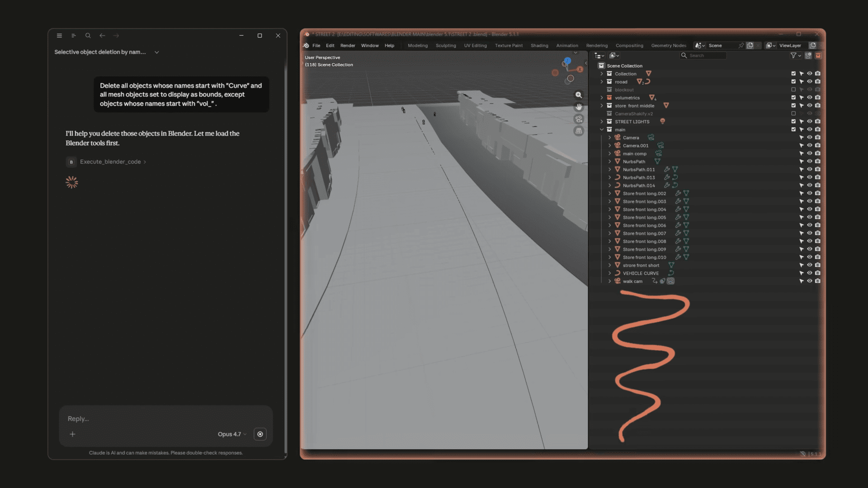Viewport: 868px width, 488px height.
Task: Open the chat sidebar hamburger menu
Action: (59, 36)
